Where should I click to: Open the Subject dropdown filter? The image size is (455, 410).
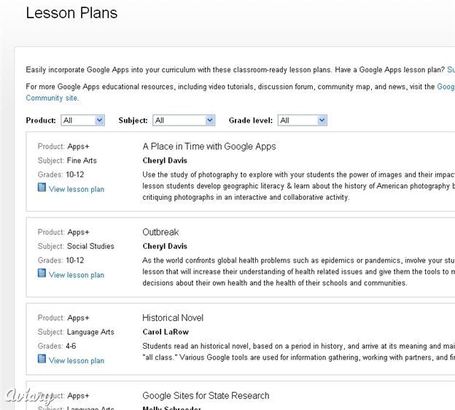(184, 120)
